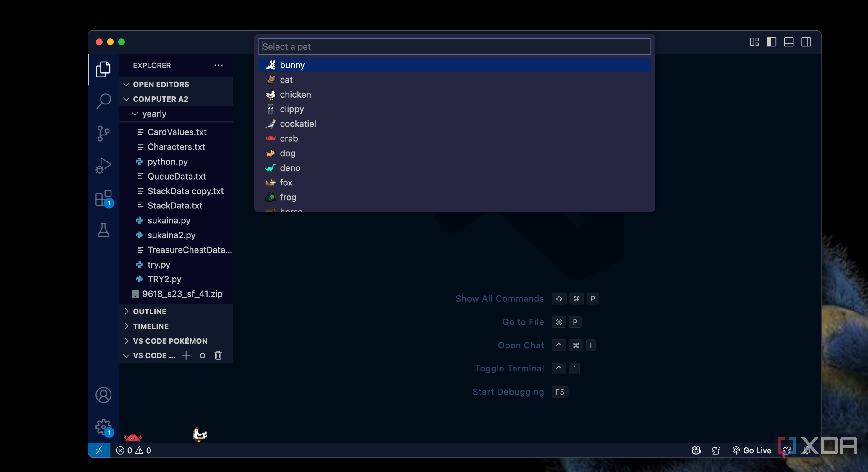Collapse the yearly folder
The width and height of the screenshot is (868, 472).
154,114
